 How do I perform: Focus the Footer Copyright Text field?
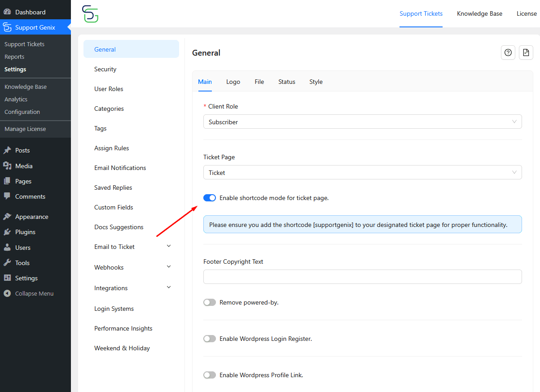click(x=363, y=277)
